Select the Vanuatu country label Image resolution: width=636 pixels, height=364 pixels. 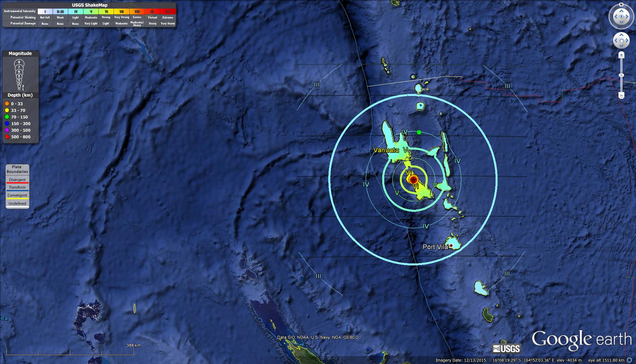click(386, 150)
